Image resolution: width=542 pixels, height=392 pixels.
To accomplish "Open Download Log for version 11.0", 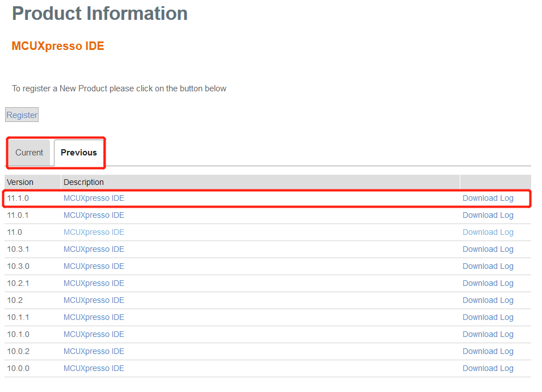I will tap(488, 232).
